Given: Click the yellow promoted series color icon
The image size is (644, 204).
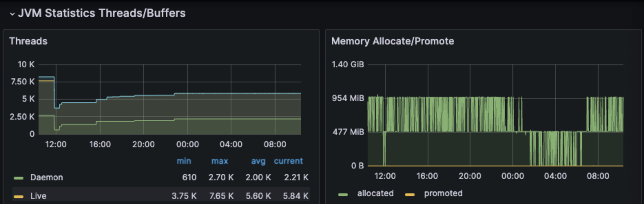Looking at the screenshot, I should [410, 194].
